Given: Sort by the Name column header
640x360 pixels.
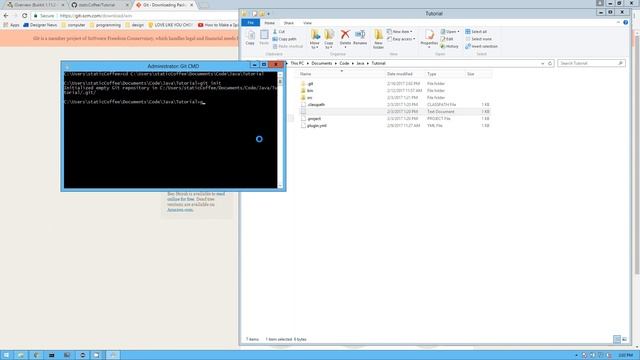Looking at the screenshot, I should coord(342,74).
